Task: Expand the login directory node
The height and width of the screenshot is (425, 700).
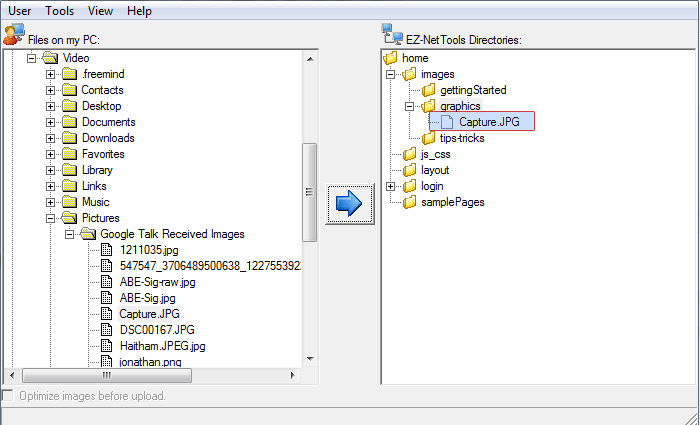Action: (x=391, y=186)
